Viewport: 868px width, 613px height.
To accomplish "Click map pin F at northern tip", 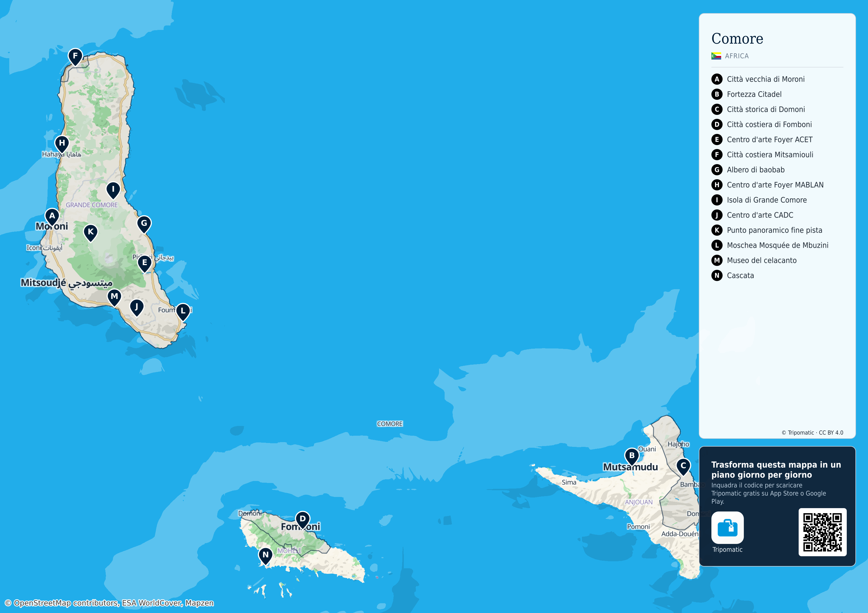I will 75,58.
